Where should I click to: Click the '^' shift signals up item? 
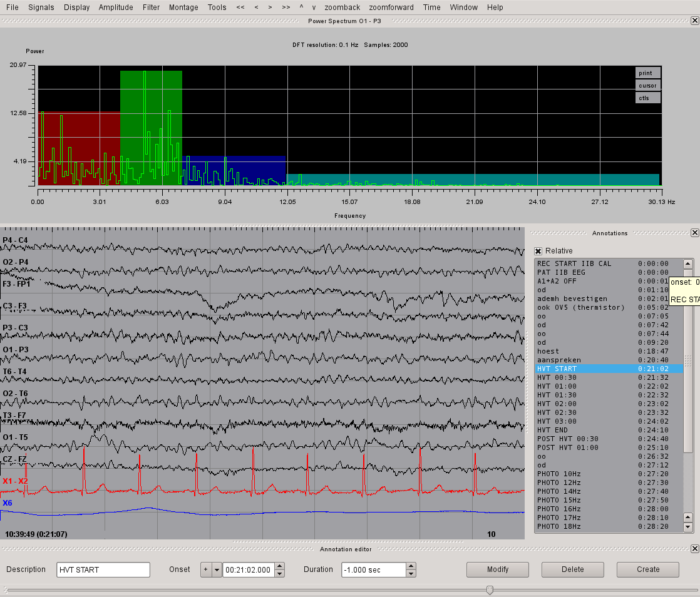(x=301, y=8)
